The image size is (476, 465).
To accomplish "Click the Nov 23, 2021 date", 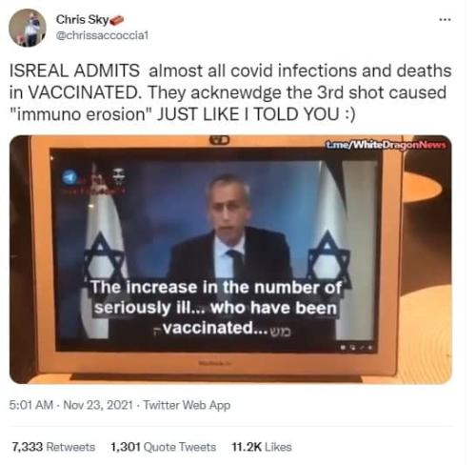I will point(98,405).
